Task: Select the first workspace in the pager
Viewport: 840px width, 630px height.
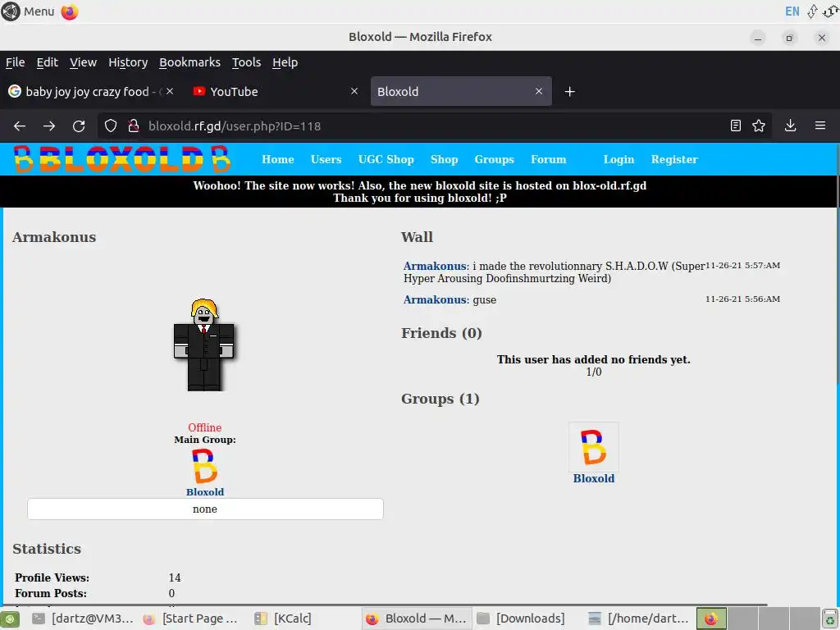Action: pyautogui.click(x=711, y=619)
